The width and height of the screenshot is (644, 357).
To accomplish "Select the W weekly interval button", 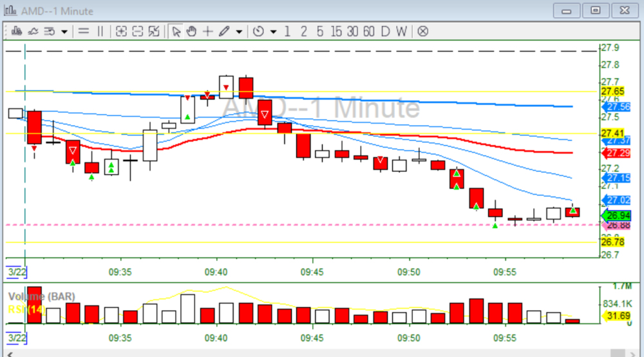I will (401, 31).
